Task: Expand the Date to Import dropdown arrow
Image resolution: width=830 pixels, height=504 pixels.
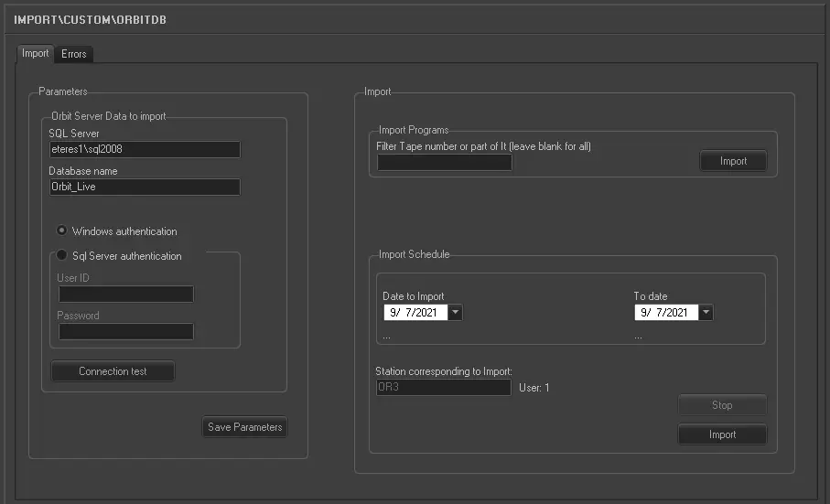Action: pyautogui.click(x=456, y=313)
